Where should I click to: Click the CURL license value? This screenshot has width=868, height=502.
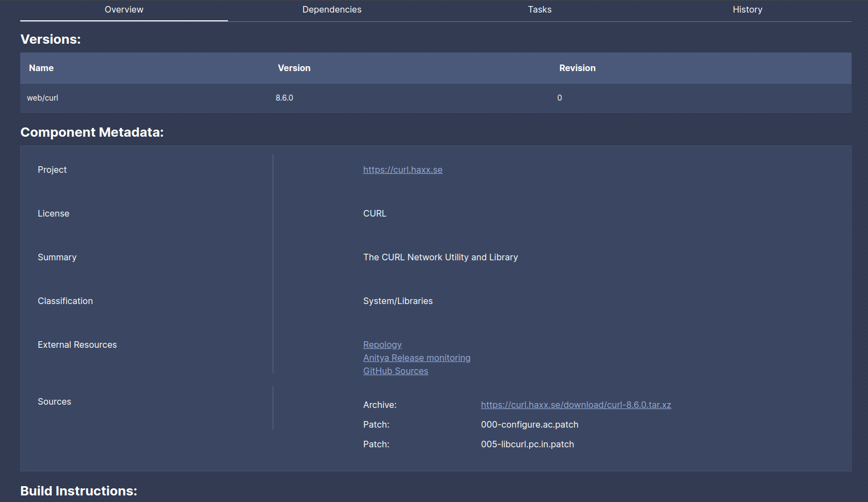pyautogui.click(x=374, y=214)
